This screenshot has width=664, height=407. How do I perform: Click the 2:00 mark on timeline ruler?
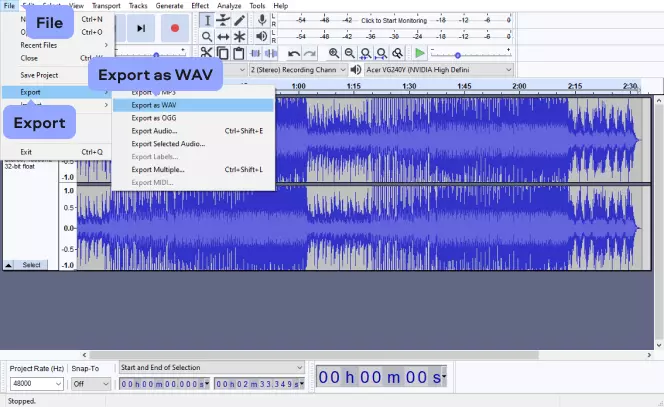click(x=519, y=86)
